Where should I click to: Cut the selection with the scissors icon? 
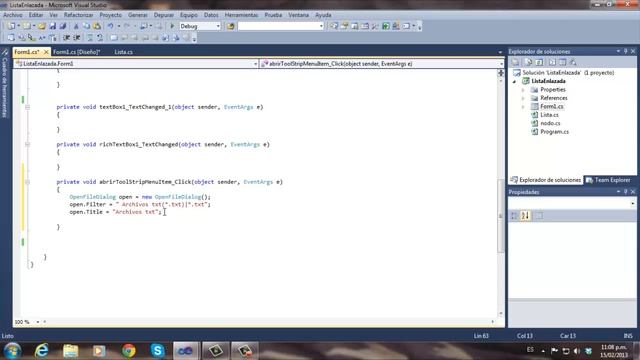[x=76, y=26]
